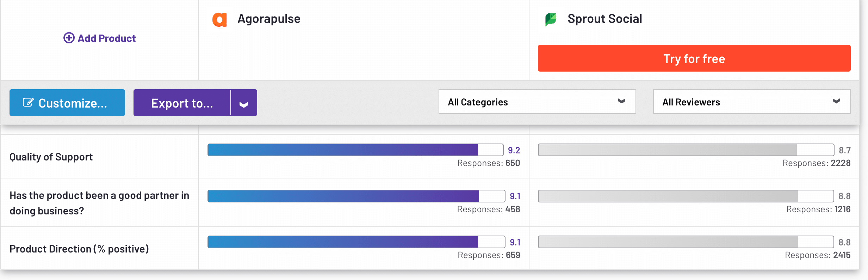Click the Export to button

[182, 103]
